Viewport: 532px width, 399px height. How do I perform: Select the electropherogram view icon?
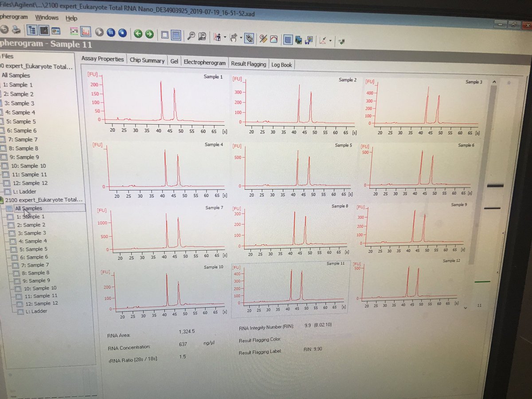click(86, 32)
